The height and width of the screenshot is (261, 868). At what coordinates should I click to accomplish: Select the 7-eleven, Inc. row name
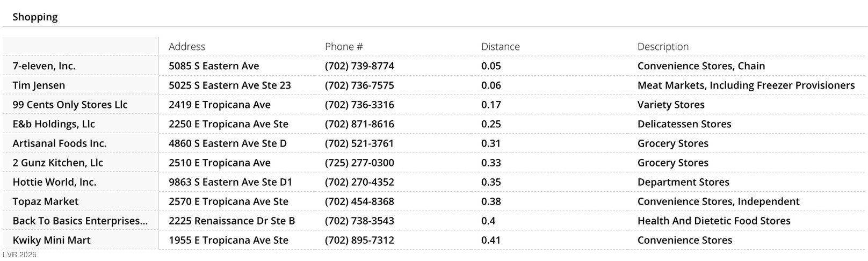pos(44,66)
